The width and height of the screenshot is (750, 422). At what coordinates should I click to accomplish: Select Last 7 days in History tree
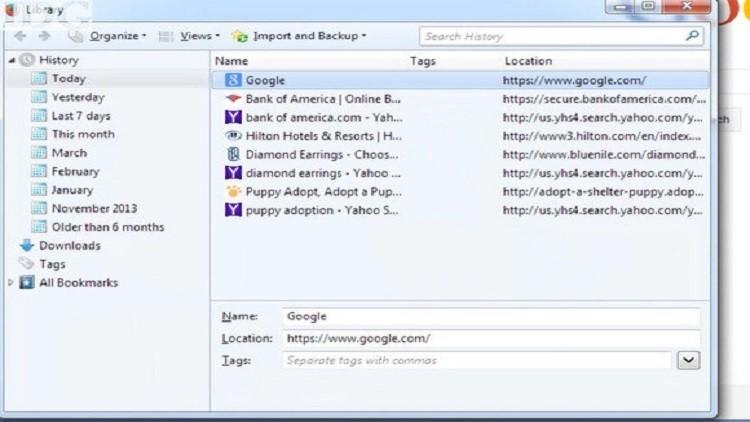tap(81, 116)
